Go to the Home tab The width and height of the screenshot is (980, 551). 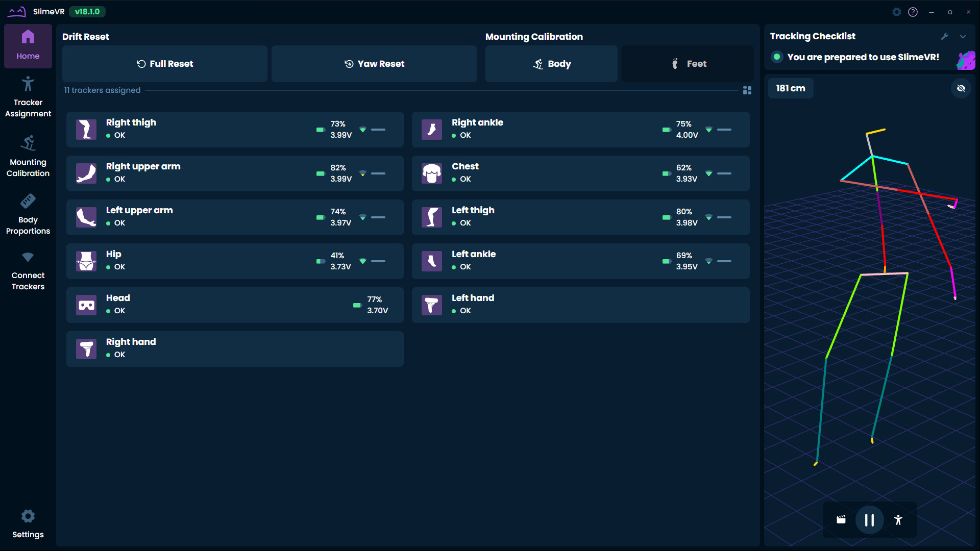pyautogui.click(x=28, y=46)
